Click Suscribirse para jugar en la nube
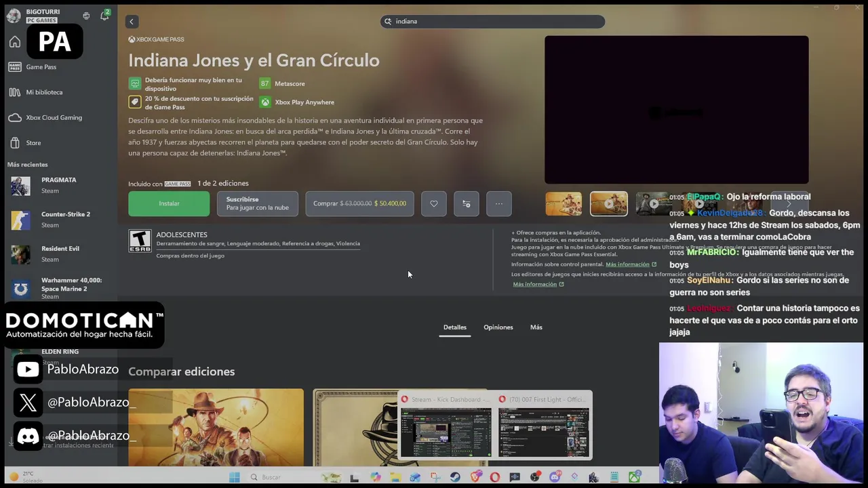The image size is (868, 488). [x=257, y=203]
